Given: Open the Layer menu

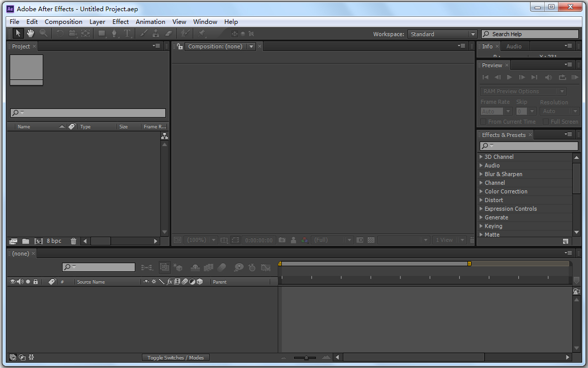Looking at the screenshot, I should [x=97, y=22].
